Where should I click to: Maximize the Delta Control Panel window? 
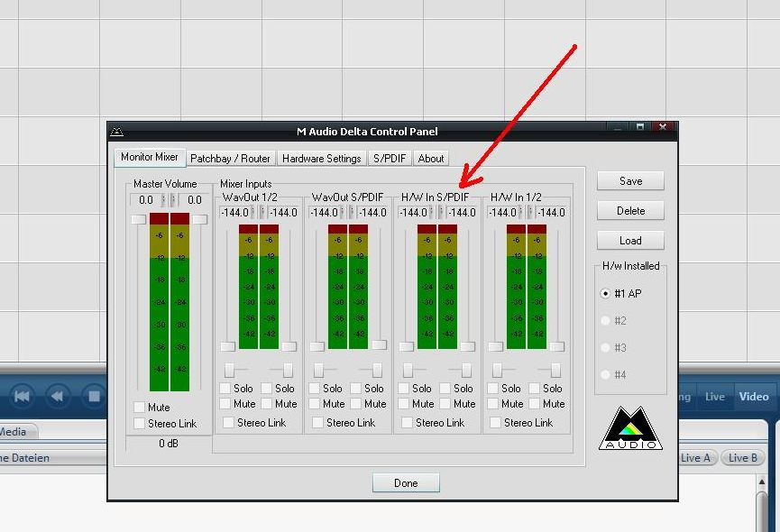coord(639,127)
